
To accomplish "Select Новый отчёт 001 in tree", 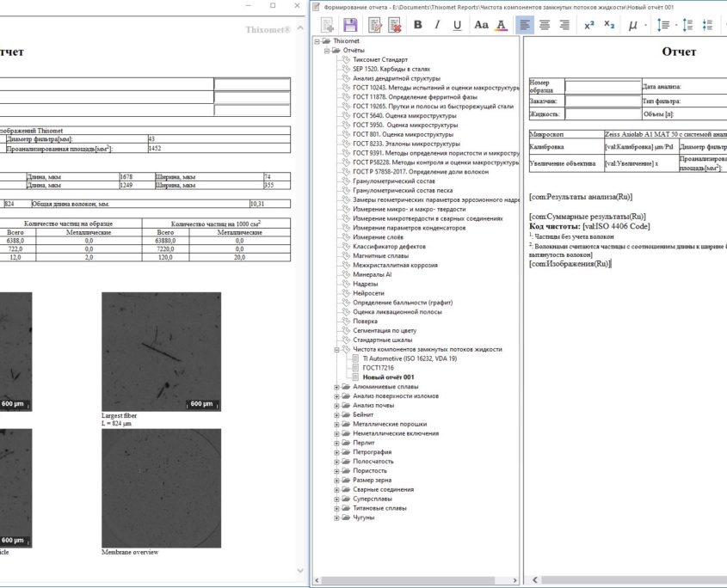I will (388, 377).
